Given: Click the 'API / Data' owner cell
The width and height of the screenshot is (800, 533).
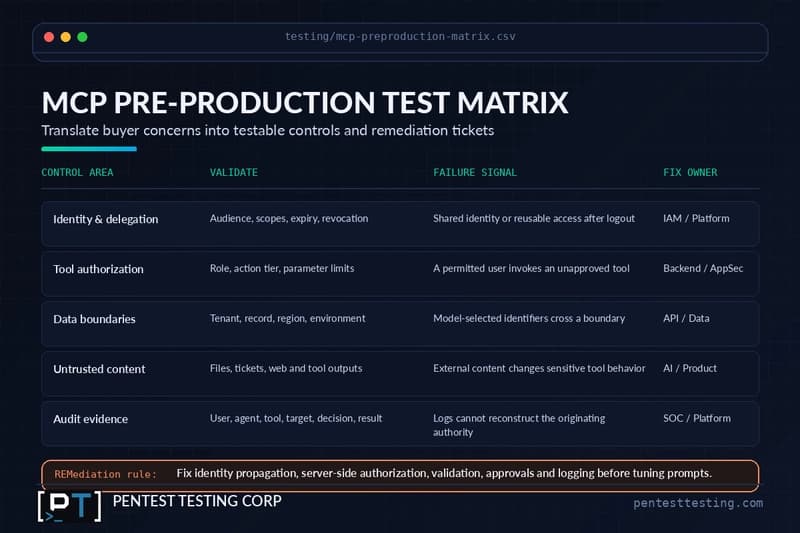Looking at the screenshot, I should click(x=686, y=318).
